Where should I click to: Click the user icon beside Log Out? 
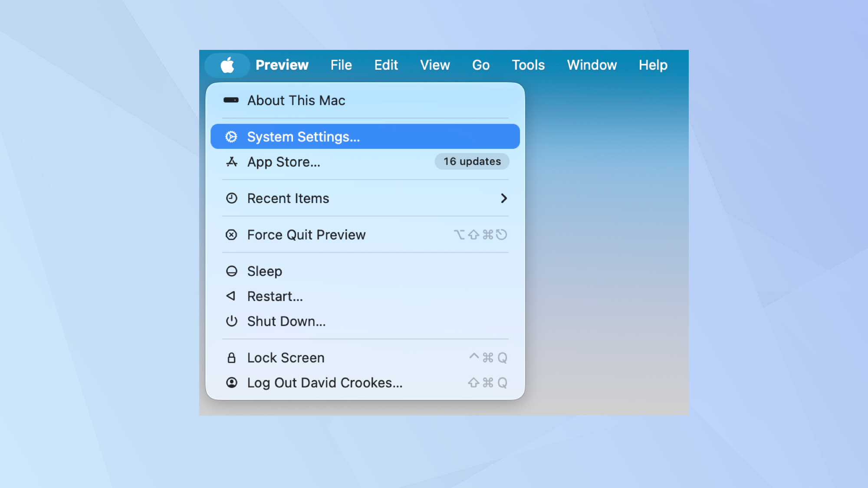pos(232,382)
